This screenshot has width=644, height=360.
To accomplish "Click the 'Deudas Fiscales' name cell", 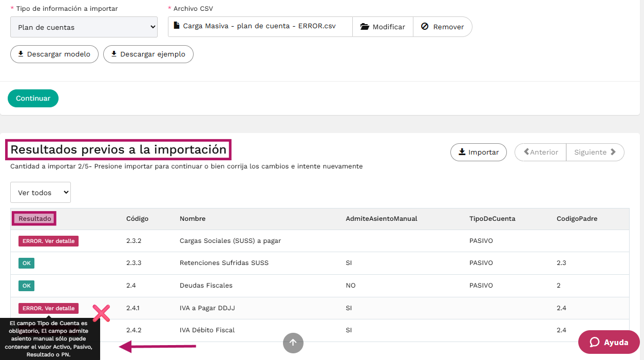I will (x=206, y=286).
